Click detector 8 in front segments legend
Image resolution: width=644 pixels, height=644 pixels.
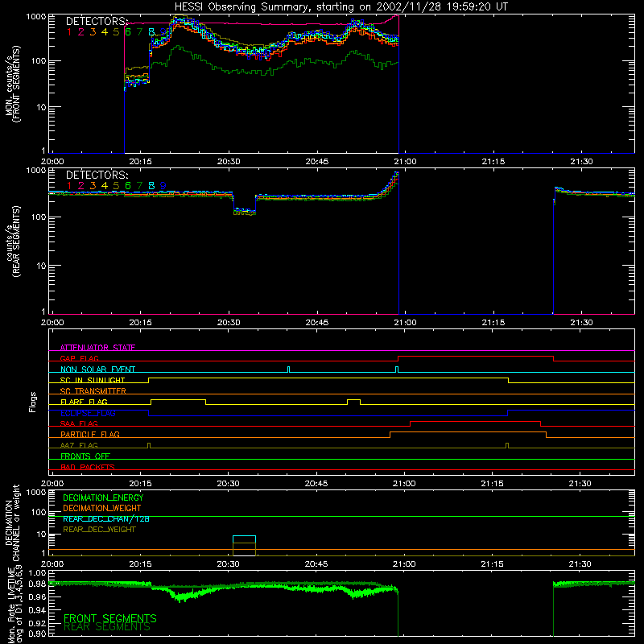pos(151,32)
